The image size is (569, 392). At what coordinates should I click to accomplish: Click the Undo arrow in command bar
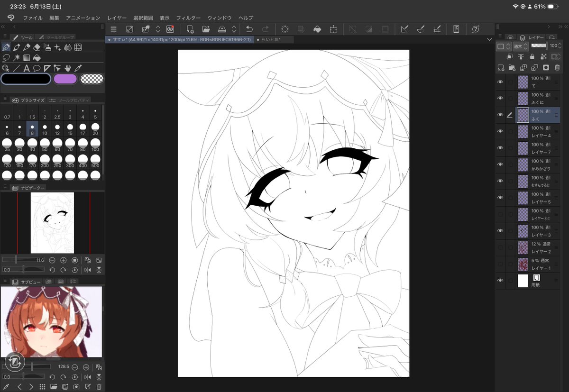point(249,29)
